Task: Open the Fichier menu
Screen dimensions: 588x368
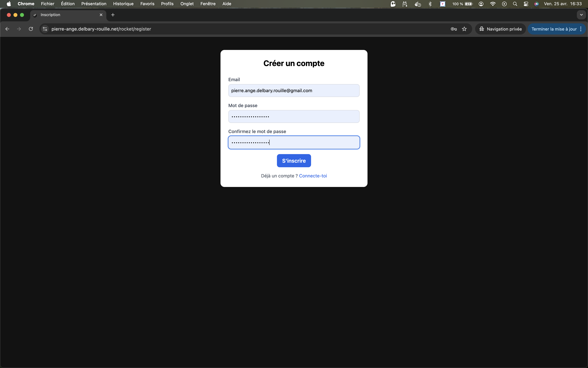Action: click(x=48, y=4)
